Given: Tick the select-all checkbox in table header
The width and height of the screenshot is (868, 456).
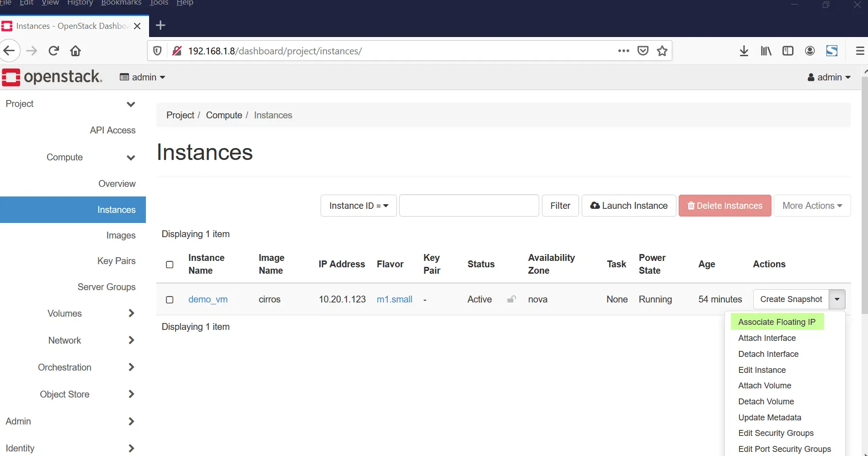Looking at the screenshot, I should coord(170,265).
